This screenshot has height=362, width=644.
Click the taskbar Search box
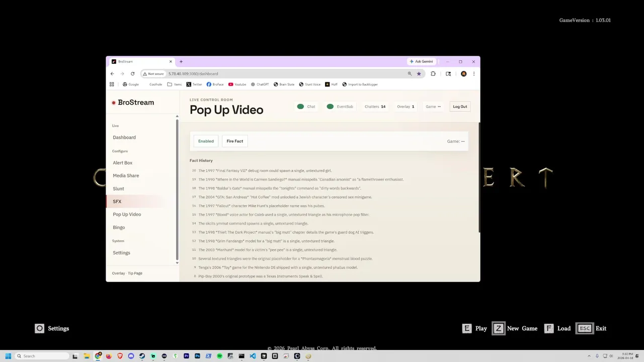click(42, 356)
